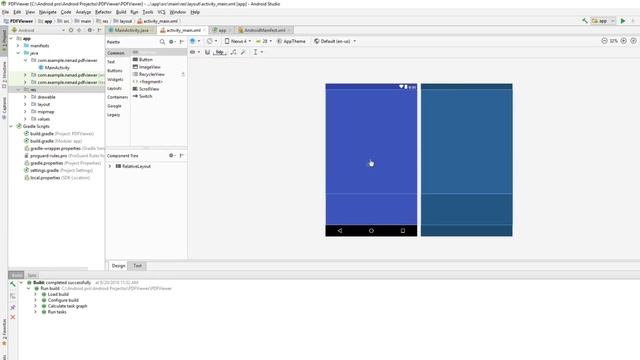The height and width of the screenshot is (360, 640).
Task: Pick RecyclerView from the Palette
Action: pyautogui.click(x=149, y=74)
